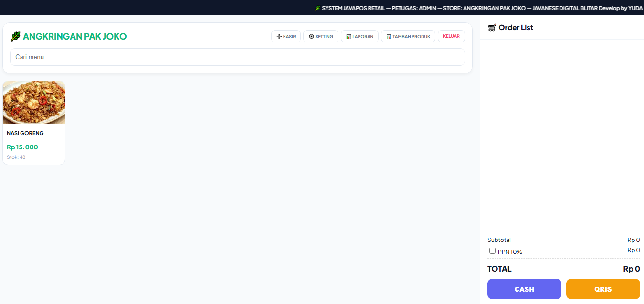The image size is (644, 304).
Task: Click the PPN 10% label text
Action: (x=510, y=252)
